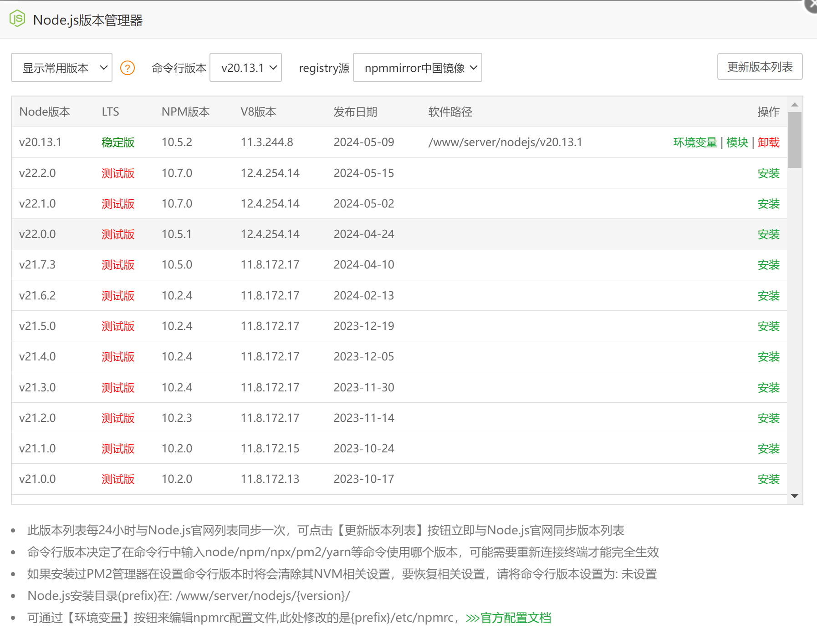Click V8 version 11.8.172.15
817x644 pixels.
270,449
